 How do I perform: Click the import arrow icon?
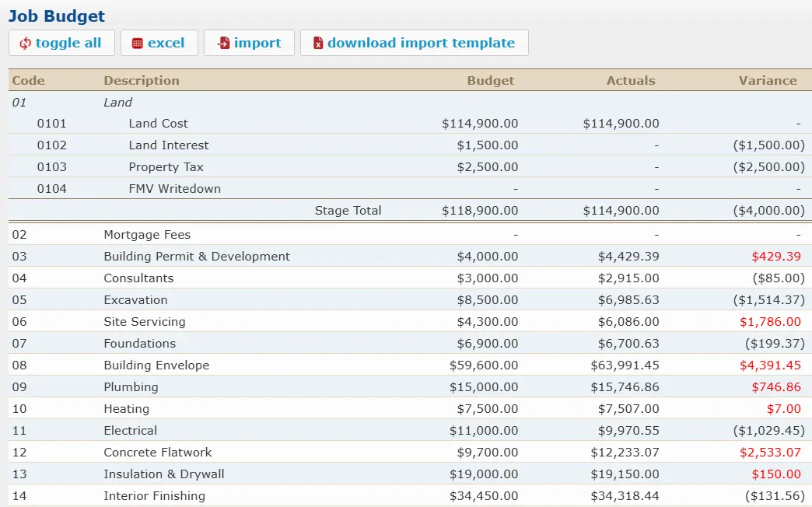tap(223, 43)
